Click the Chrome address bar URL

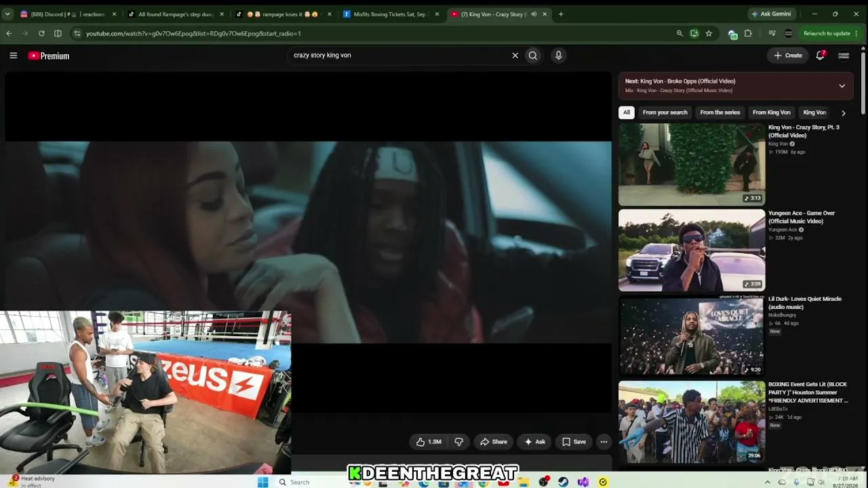(193, 33)
